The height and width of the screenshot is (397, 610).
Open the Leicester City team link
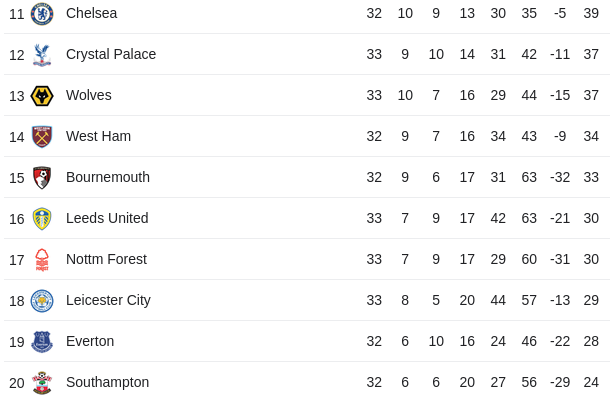108,300
